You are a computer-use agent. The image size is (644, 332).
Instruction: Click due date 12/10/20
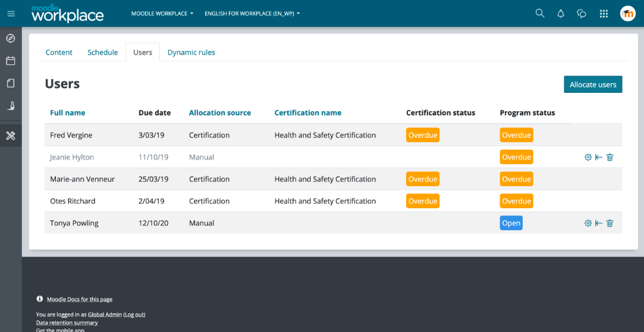tap(153, 223)
